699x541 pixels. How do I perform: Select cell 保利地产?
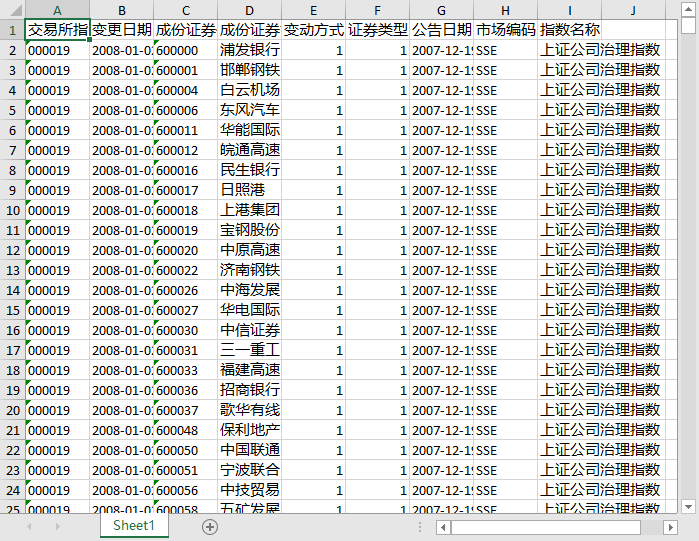[249, 430]
